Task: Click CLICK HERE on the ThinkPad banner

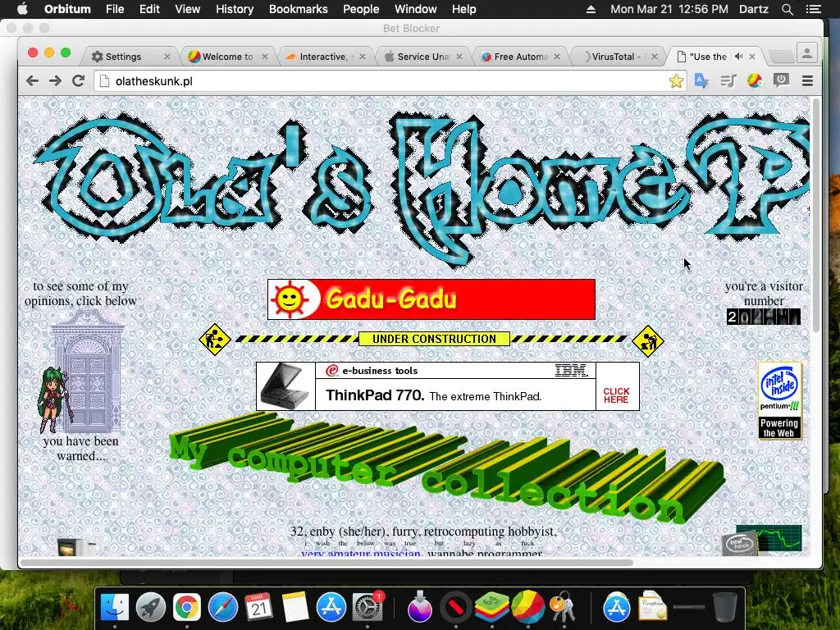Action: tap(617, 395)
